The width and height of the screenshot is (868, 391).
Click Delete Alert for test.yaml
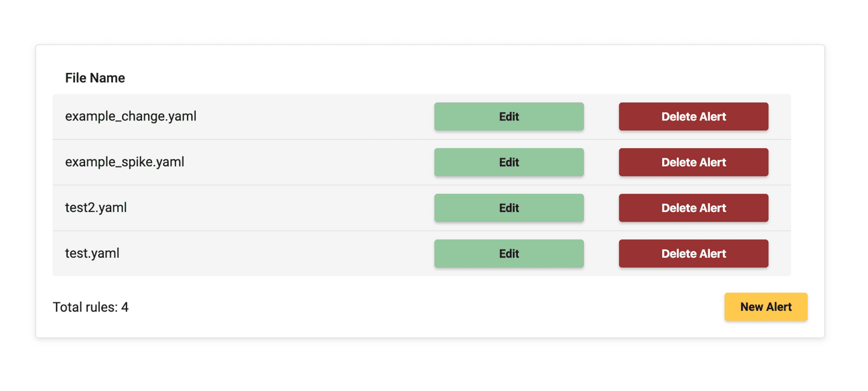coord(693,254)
